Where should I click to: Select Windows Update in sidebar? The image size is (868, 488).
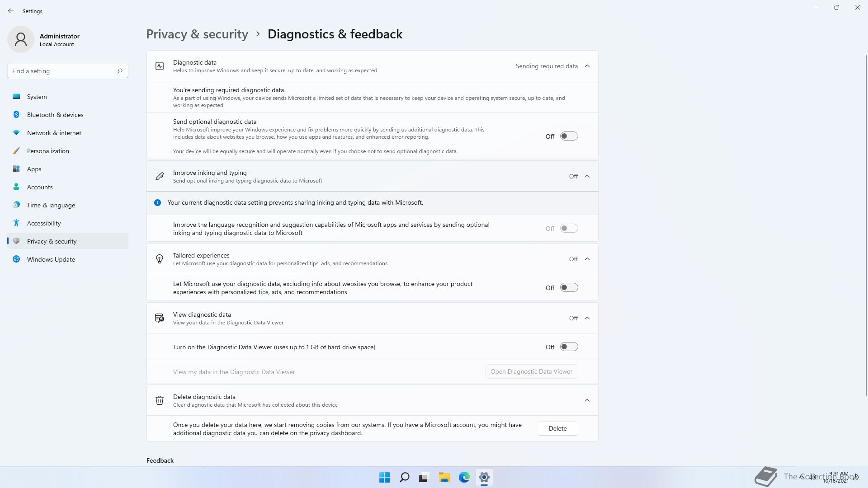pyautogui.click(x=68, y=259)
